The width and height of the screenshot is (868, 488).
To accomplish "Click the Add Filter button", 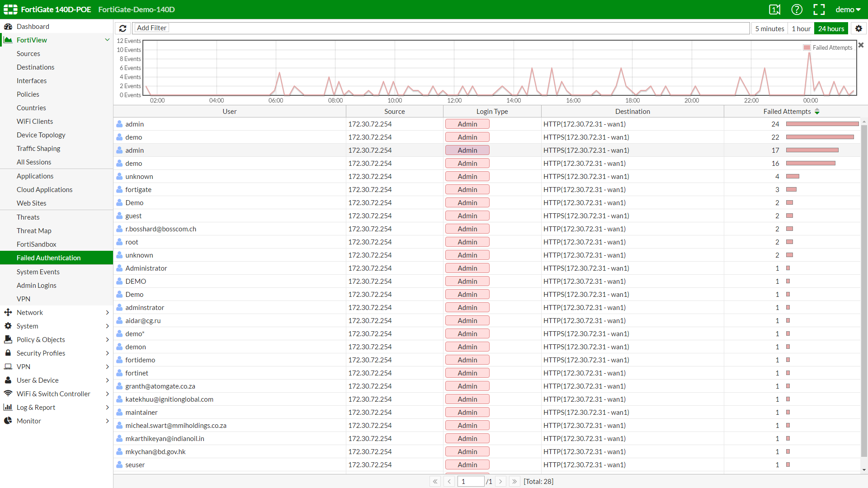I will [151, 28].
